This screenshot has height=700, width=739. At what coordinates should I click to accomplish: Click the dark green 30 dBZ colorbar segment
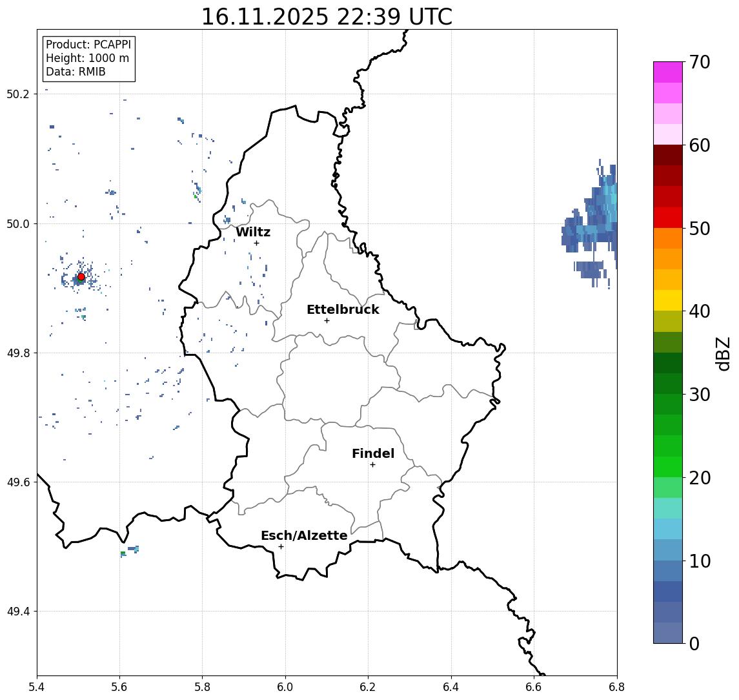click(668, 384)
